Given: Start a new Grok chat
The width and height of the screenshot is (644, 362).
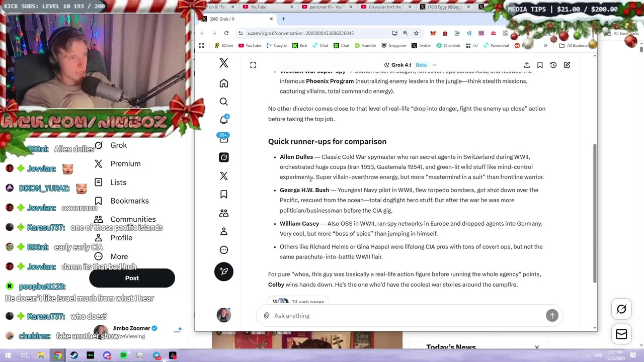Looking at the screenshot, I should coord(567,65).
